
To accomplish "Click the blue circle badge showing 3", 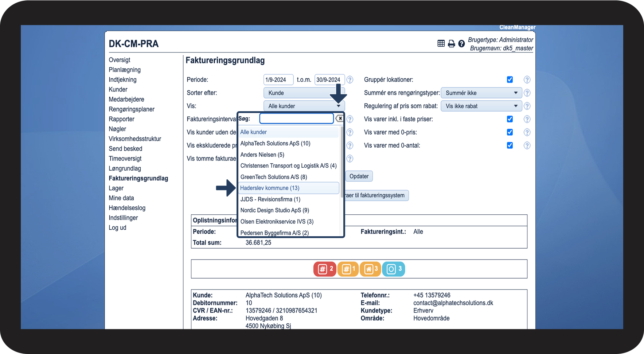I will [x=393, y=269].
